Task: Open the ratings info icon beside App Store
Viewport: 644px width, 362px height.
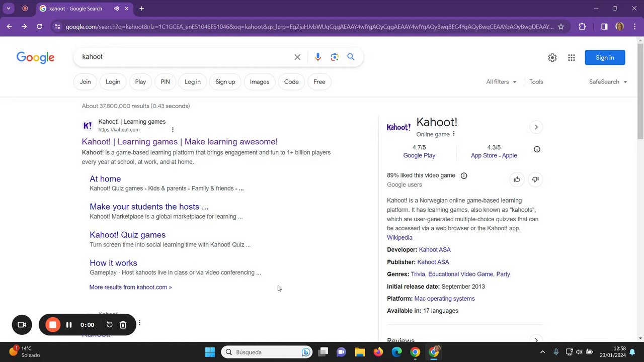Action: pyautogui.click(x=537, y=149)
